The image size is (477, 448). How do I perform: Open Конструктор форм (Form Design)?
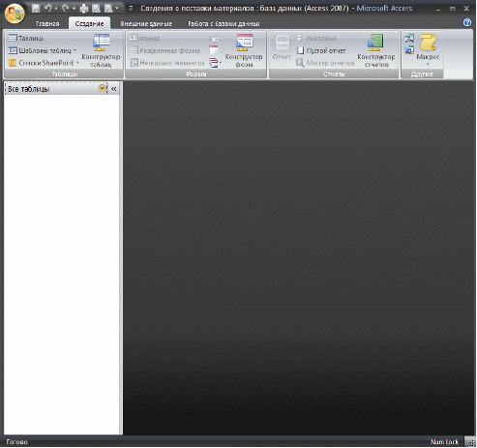(x=244, y=50)
